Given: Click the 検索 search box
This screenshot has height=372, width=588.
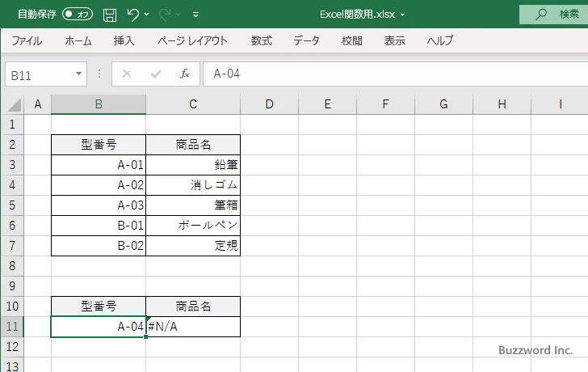Looking at the screenshot, I should (553, 15).
